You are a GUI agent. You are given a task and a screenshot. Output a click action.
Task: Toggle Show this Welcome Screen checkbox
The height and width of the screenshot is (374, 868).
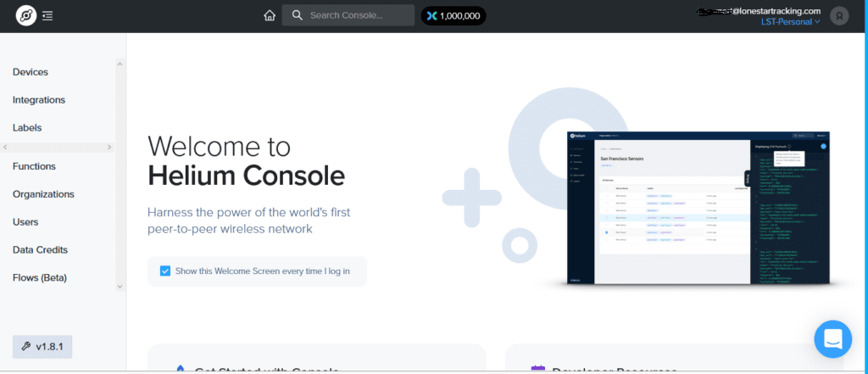click(x=165, y=271)
